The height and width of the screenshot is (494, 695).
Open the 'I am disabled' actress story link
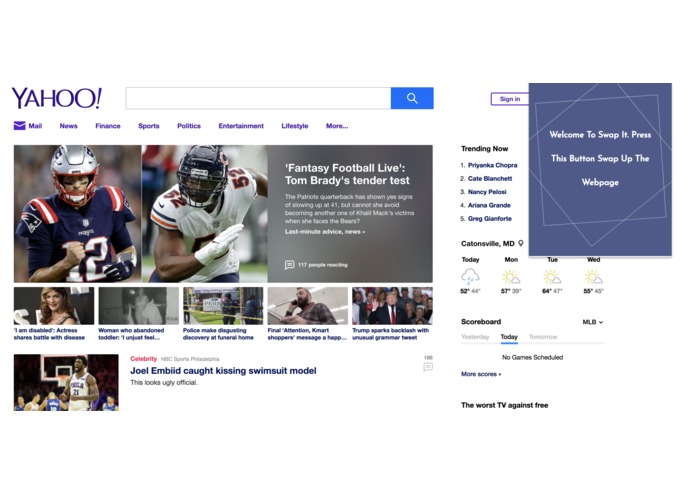tap(49, 334)
